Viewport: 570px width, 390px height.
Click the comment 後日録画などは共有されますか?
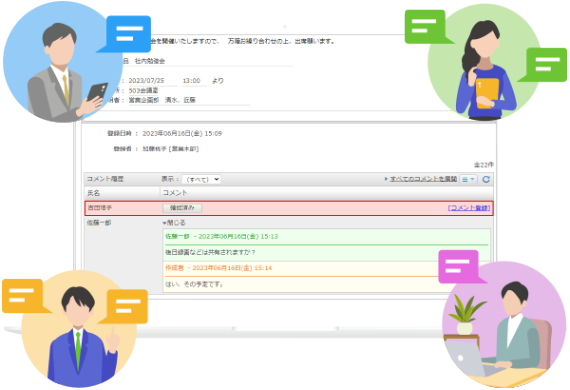click(x=210, y=252)
